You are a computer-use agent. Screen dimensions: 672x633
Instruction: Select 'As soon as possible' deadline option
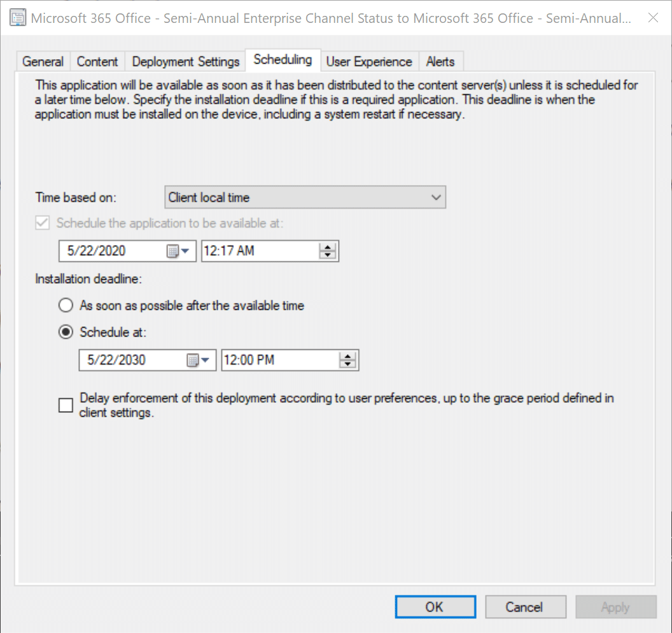[x=66, y=306]
